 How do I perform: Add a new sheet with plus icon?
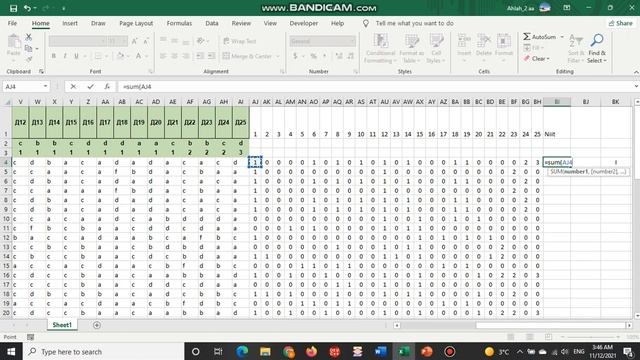tap(97, 325)
